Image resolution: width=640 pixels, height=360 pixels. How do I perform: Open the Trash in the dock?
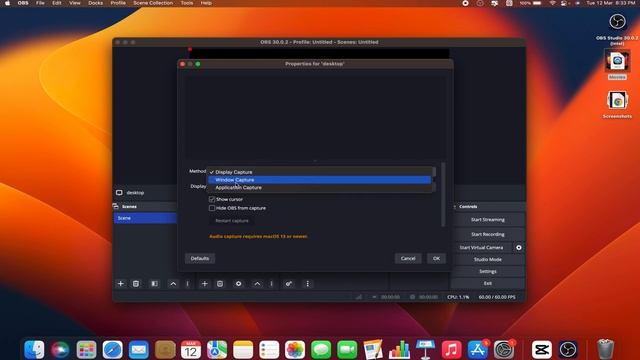click(x=605, y=349)
